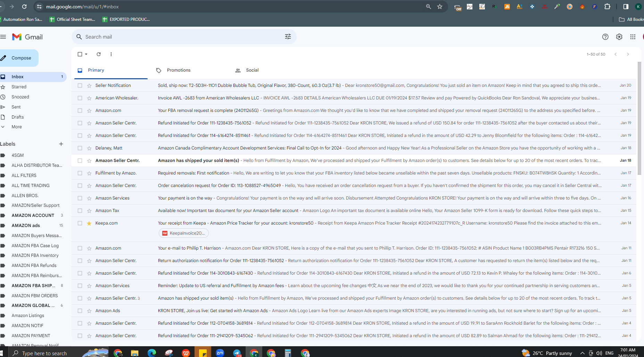Open Zoom from the taskbar

(220, 353)
